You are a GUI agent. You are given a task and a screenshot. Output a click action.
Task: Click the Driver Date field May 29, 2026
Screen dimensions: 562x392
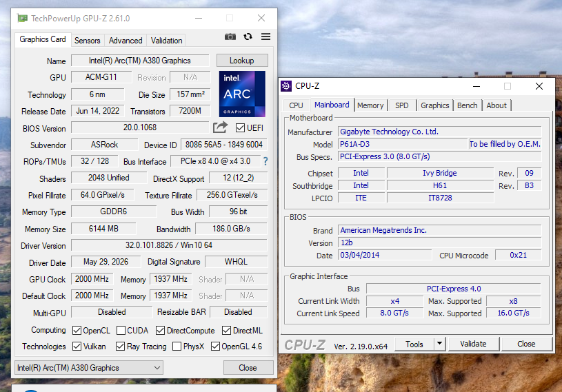click(106, 262)
